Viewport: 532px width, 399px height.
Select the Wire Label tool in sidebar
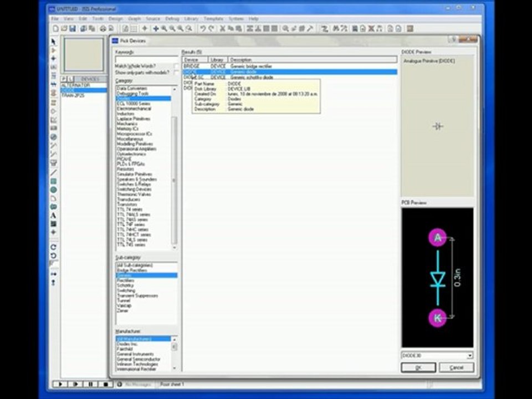[53, 67]
